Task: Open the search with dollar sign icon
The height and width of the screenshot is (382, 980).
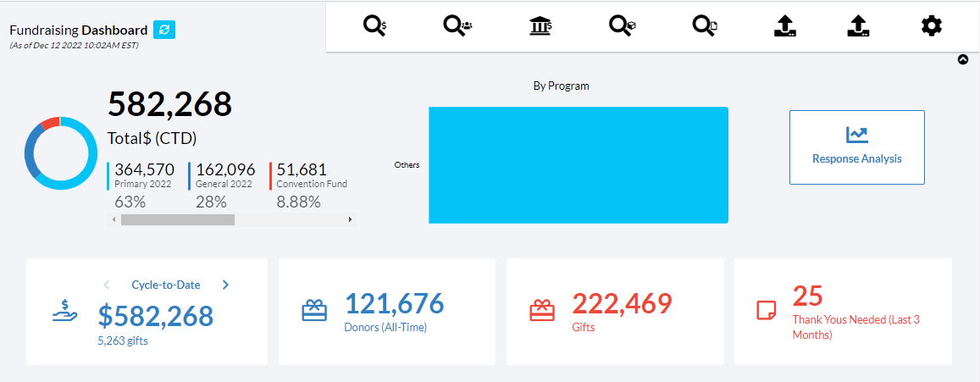Action: (x=375, y=26)
